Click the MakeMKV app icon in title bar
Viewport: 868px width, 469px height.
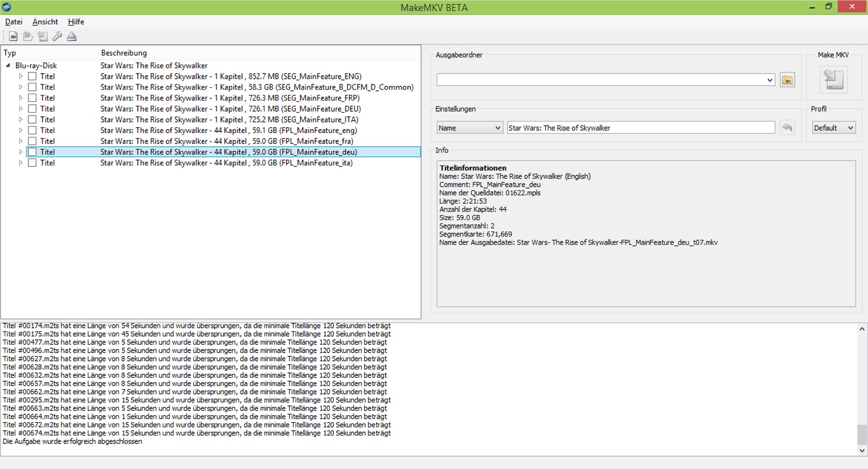point(6,6)
